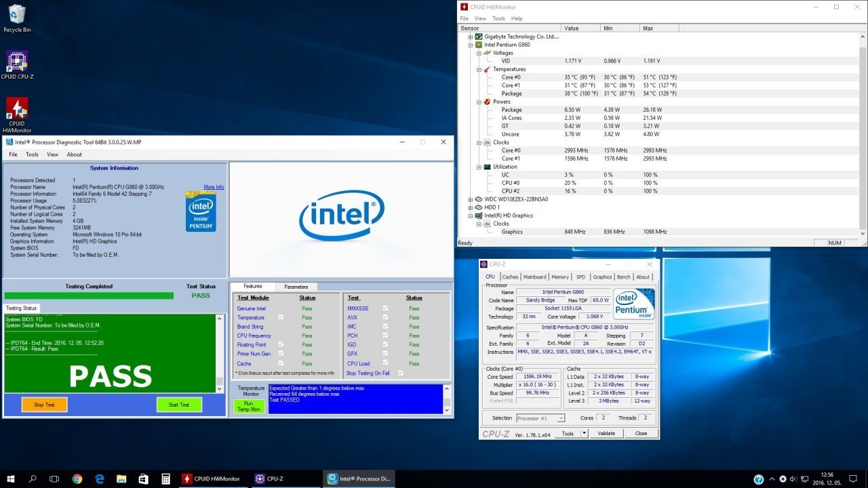Image resolution: width=868 pixels, height=488 pixels.
Task: Expand the WDC WD10EZEX drive node
Action: coord(471,199)
